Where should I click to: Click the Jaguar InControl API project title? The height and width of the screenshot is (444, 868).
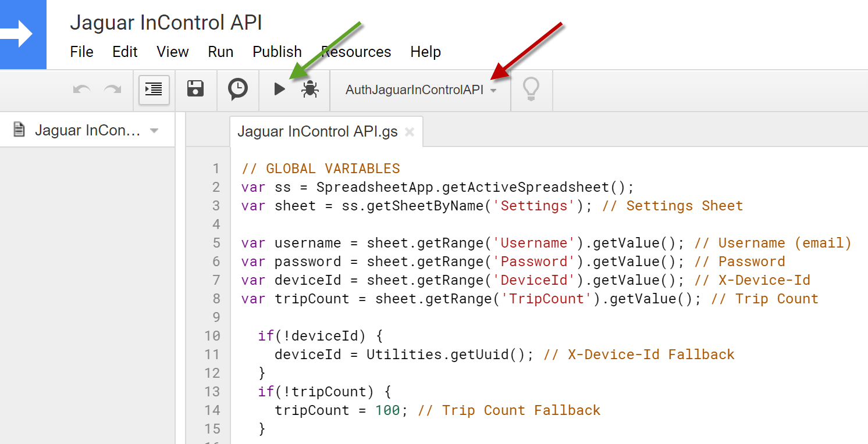click(166, 23)
